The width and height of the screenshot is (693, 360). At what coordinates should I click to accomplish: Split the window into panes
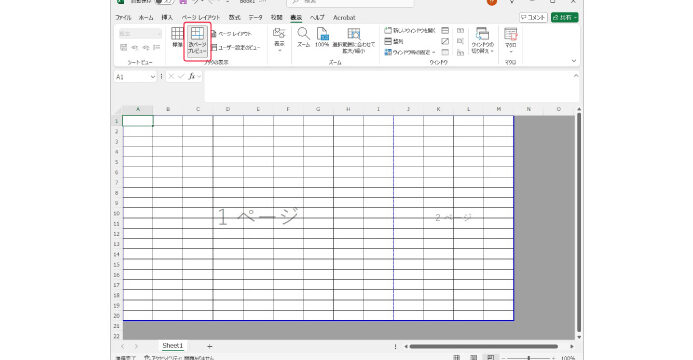point(445,30)
